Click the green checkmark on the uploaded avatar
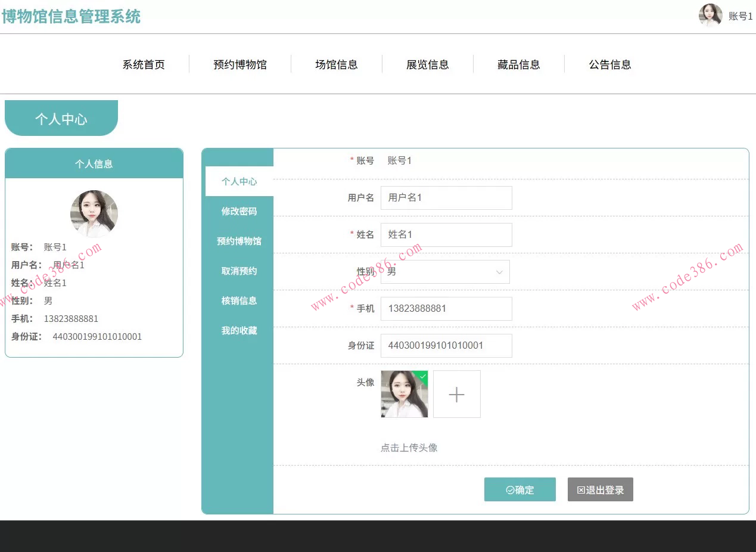 [x=422, y=377]
